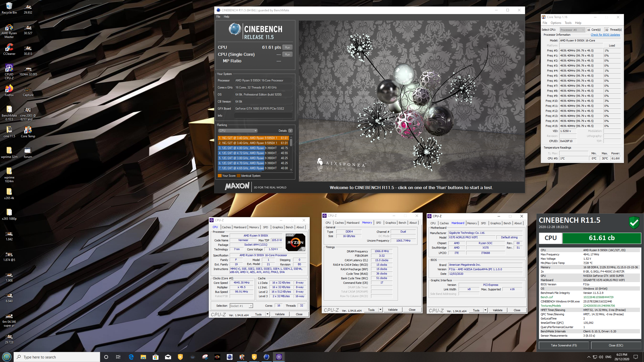Select ranking row 2 with score 61.01
Screen dimensions: 644x362
coord(253,143)
